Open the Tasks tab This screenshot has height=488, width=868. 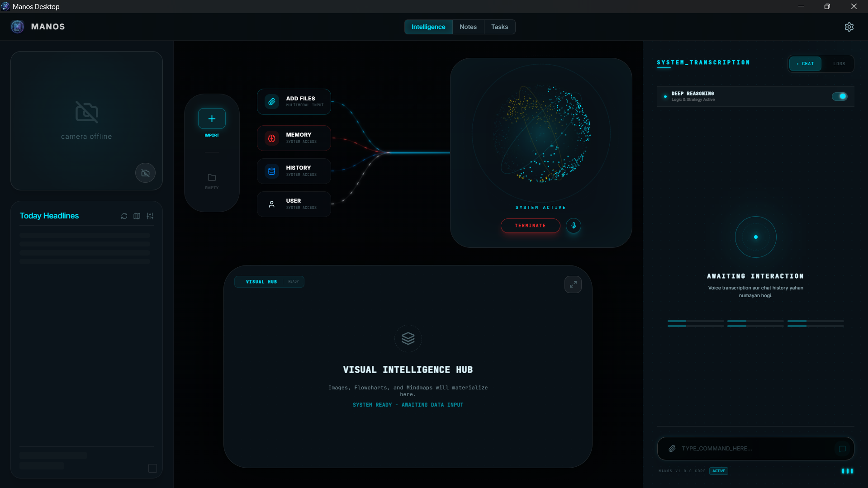tap(499, 27)
